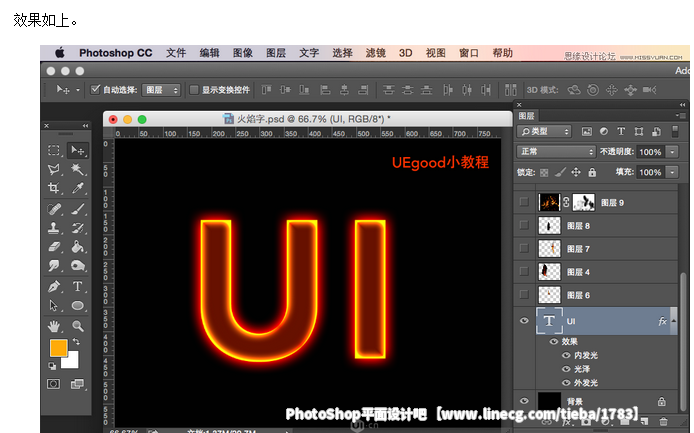Select the Move tool in toolbox
Image resolution: width=694 pixels, height=433 pixels.
(x=77, y=151)
